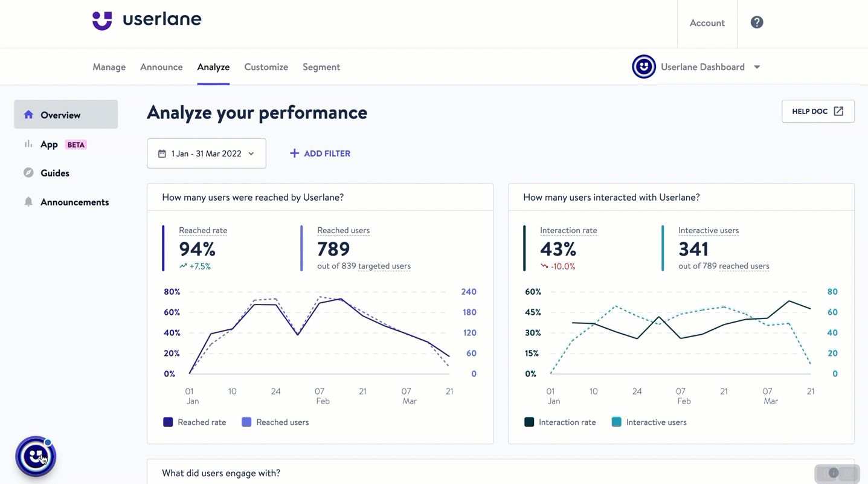The height and width of the screenshot is (484, 868).
Task: Expand the Userlane Dashboard dropdown arrow
Action: [x=757, y=67]
